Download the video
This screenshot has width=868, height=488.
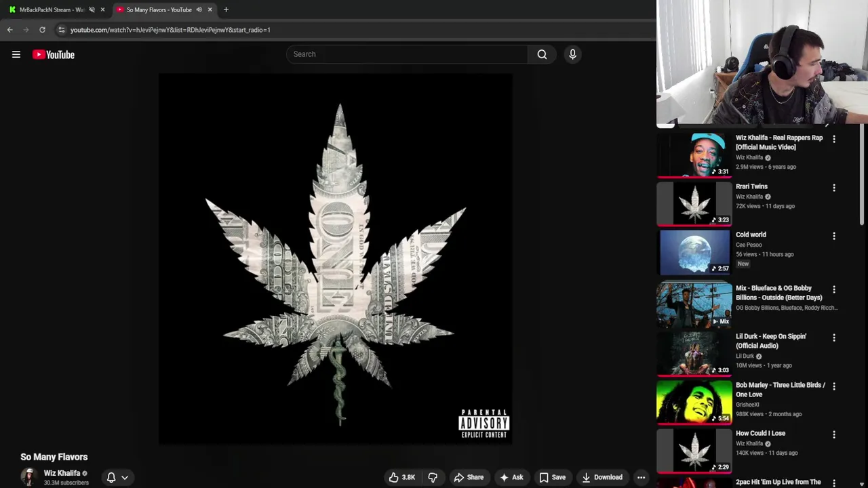[601, 477]
